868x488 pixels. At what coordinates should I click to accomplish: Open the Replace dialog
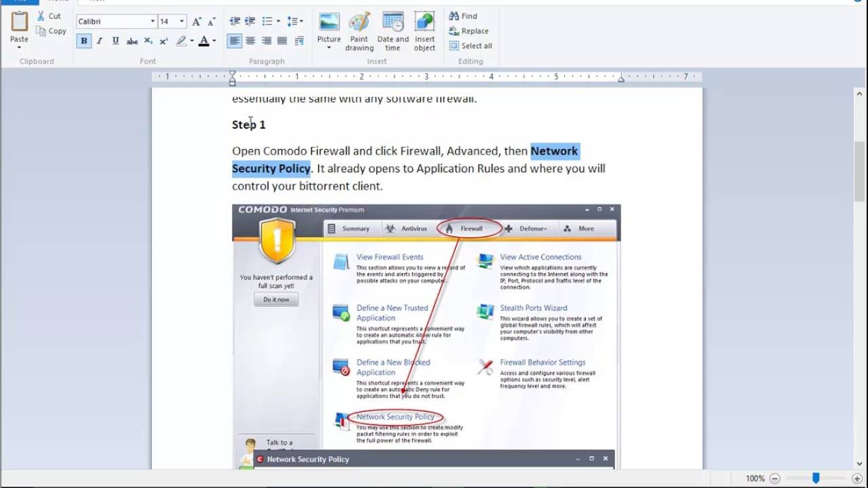pos(469,30)
